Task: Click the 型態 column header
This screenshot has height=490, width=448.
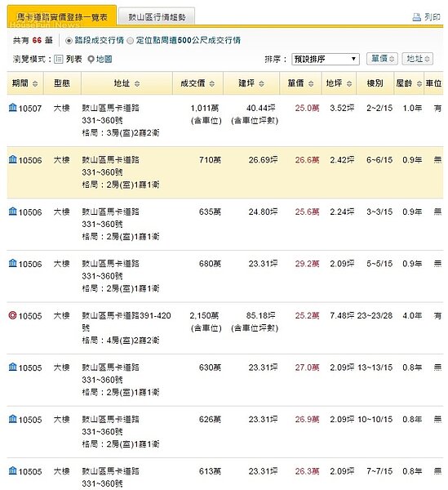Action: click(62, 83)
